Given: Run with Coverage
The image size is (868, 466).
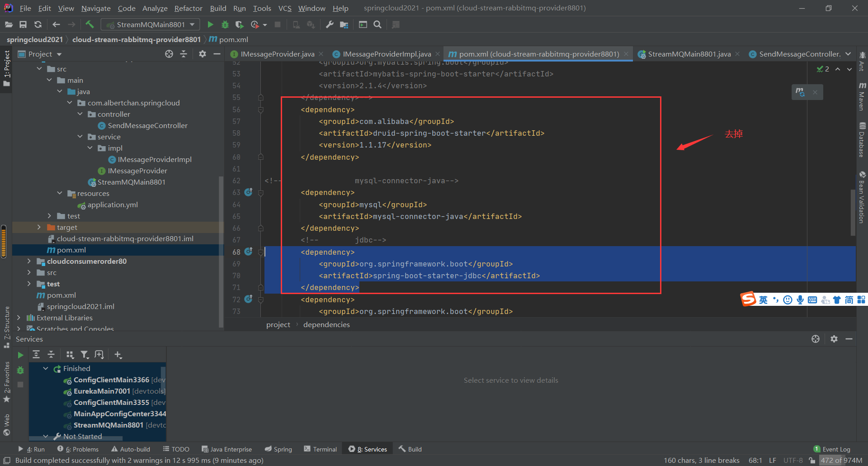Looking at the screenshot, I should coord(240,24).
